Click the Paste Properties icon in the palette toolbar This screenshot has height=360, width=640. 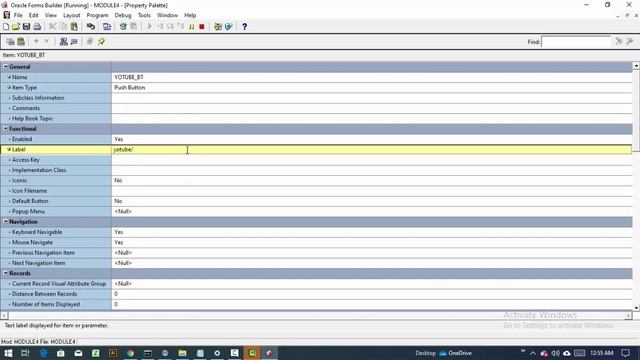point(21,42)
